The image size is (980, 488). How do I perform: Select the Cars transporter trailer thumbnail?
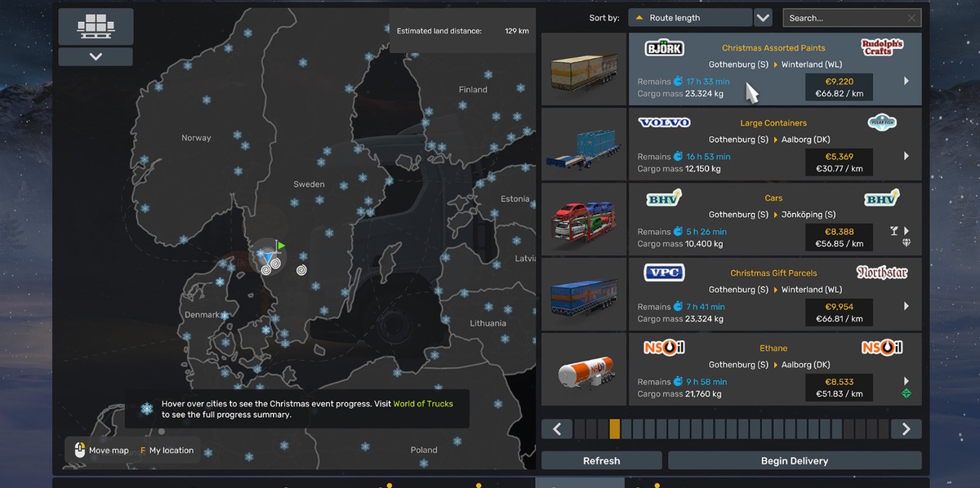[x=584, y=220]
